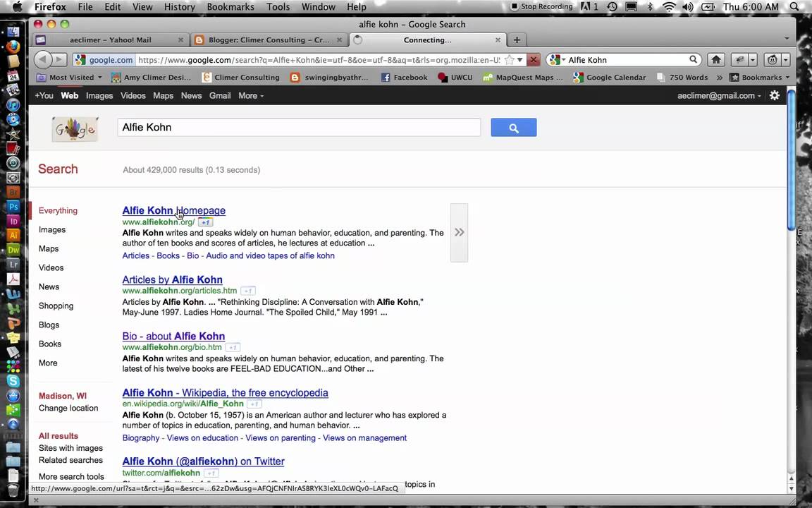
Task: Open Articles by Alfie Kohn result
Action: pos(173,280)
